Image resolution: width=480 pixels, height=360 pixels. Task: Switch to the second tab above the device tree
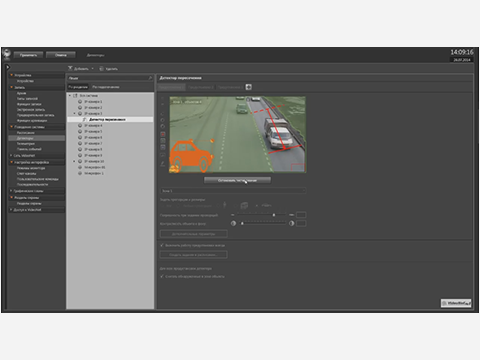click(106, 87)
